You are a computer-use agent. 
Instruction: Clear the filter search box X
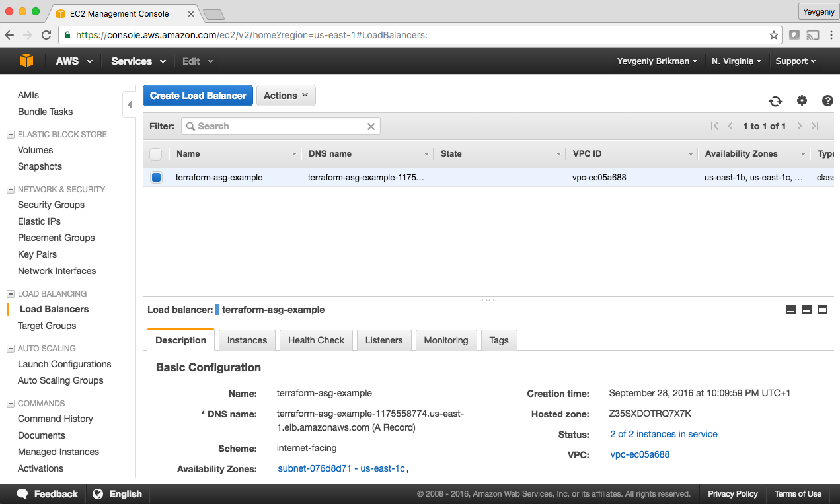point(371,126)
